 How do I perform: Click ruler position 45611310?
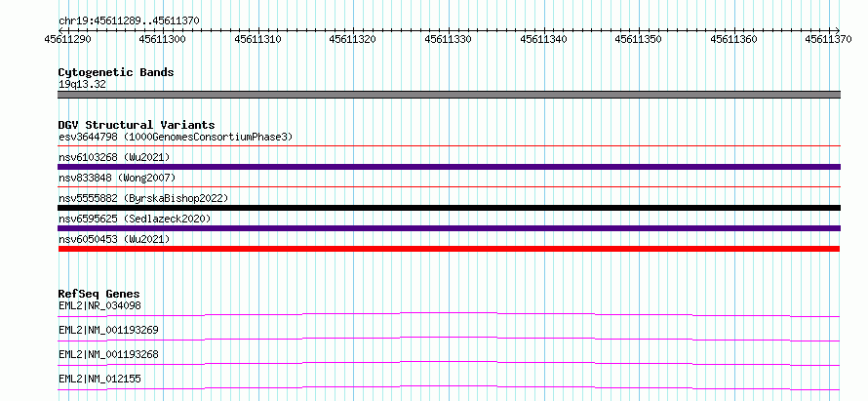(x=258, y=39)
